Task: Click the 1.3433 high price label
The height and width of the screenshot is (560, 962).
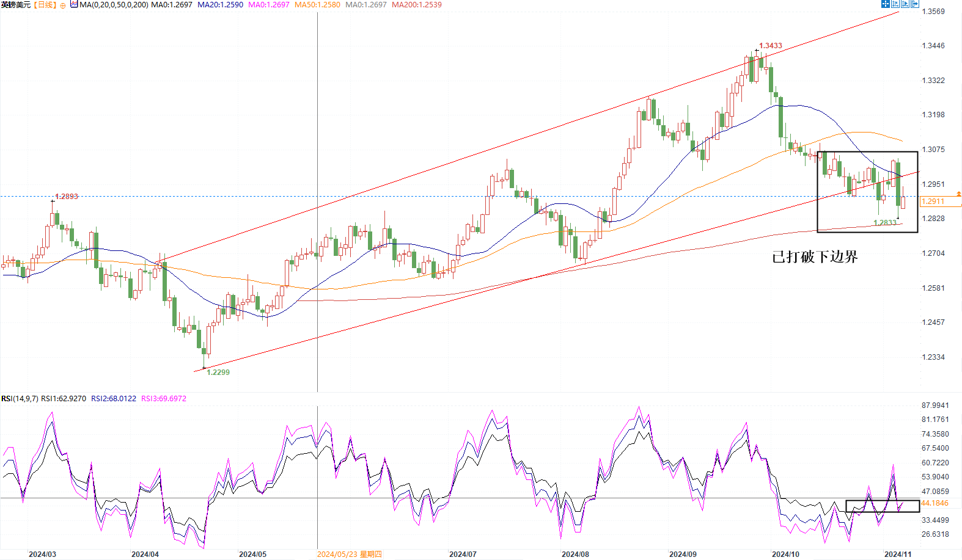Action: [x=770, y=46]
